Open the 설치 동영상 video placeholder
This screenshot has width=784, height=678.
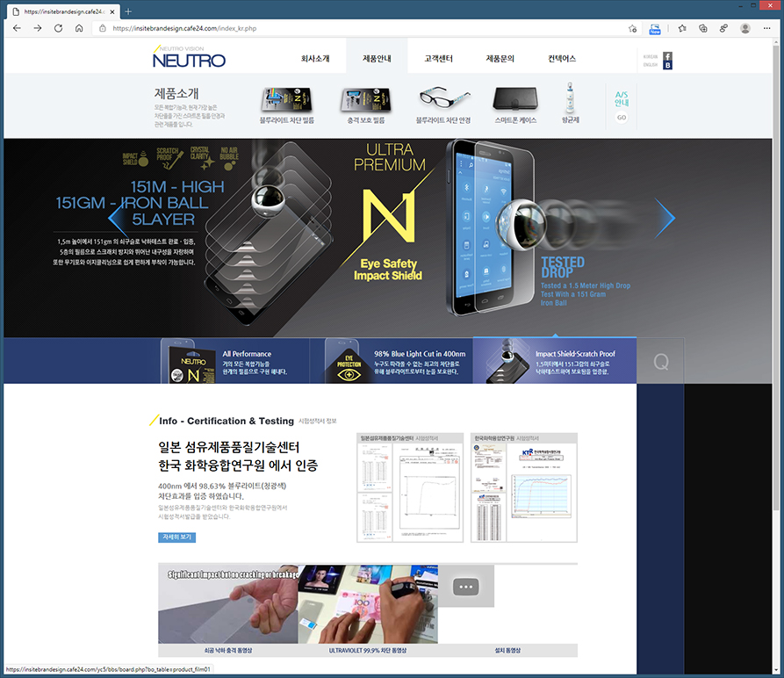(466, 587)
